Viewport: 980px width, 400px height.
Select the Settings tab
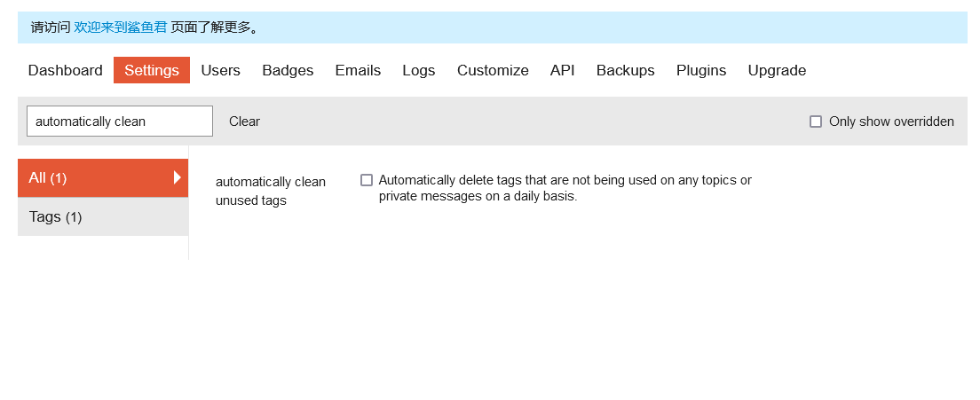(152, 71)
